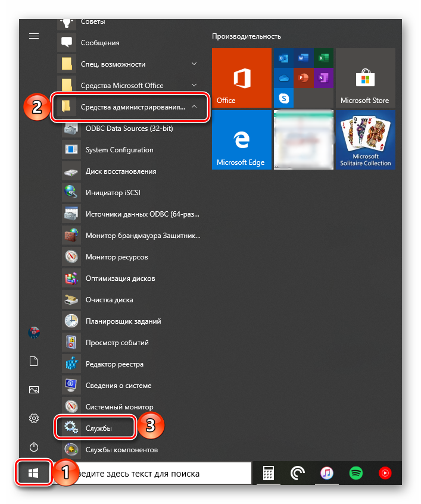421x504 pixels.
Task: Open the Сообщения app icon
Action: pyautogui.click(x=67, y=42)
